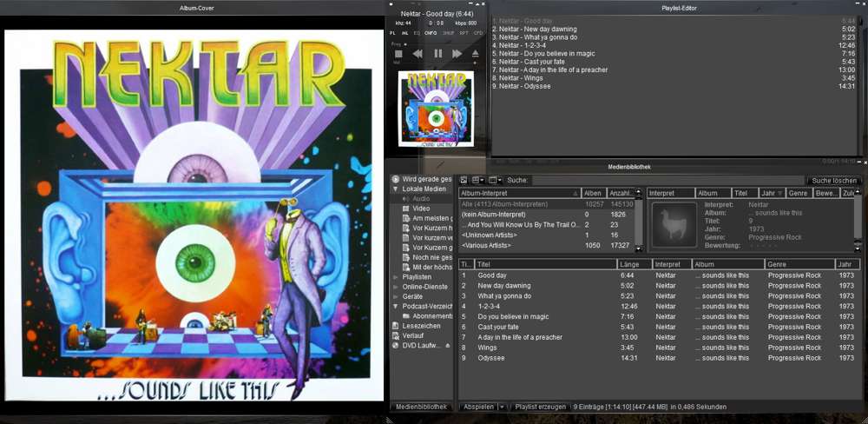The width and height of the screenshot is (868, 424).
Task: Click the Previous track button
Action: (x=418, y=54)
